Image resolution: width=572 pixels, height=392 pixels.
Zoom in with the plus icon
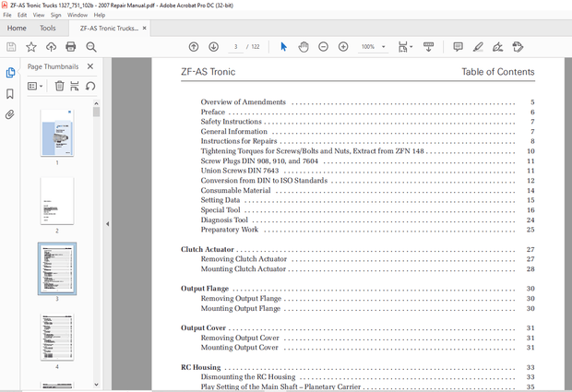pyautogui.click(x=343, y=47)
